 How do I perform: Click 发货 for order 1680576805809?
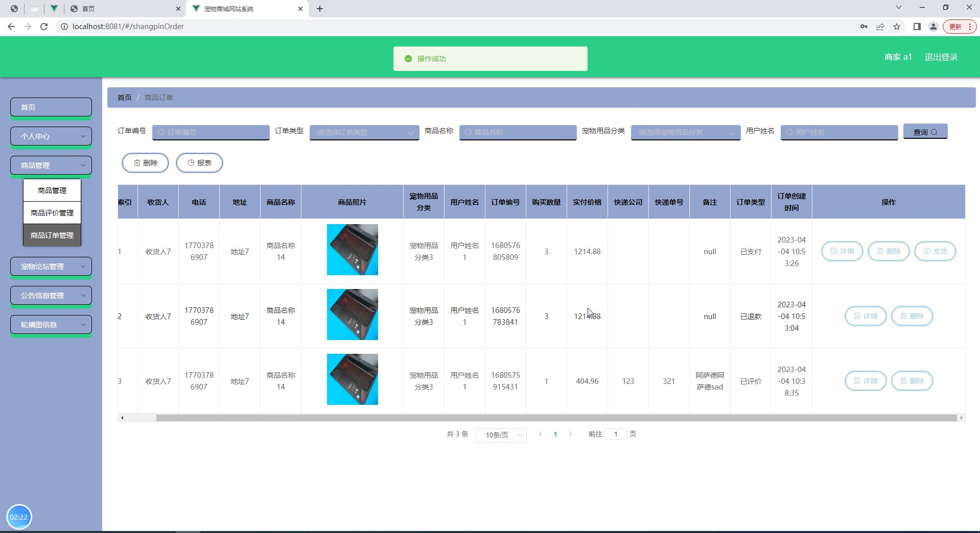[935, 251]
